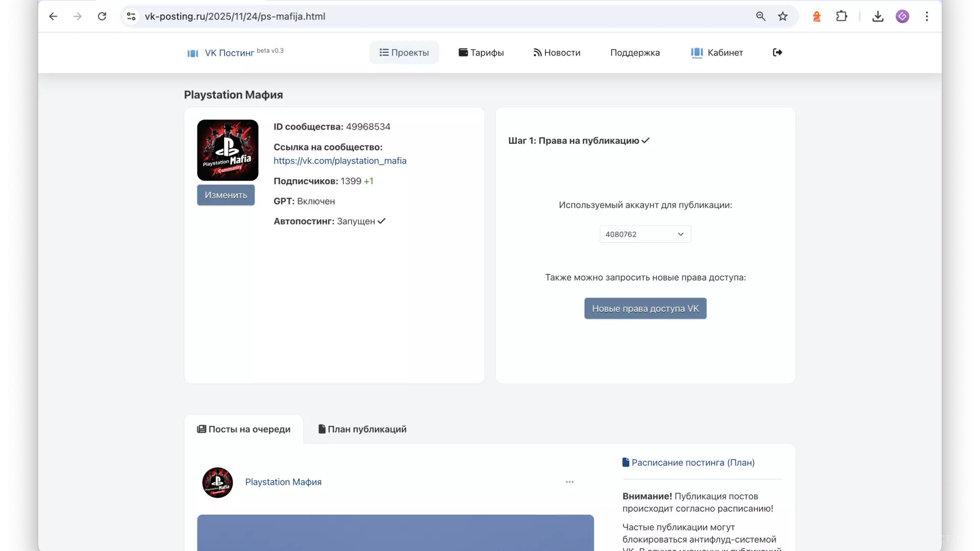
Task: Open the vk.com/playstation_mafia community link
Action: click(x=340, y=161)
